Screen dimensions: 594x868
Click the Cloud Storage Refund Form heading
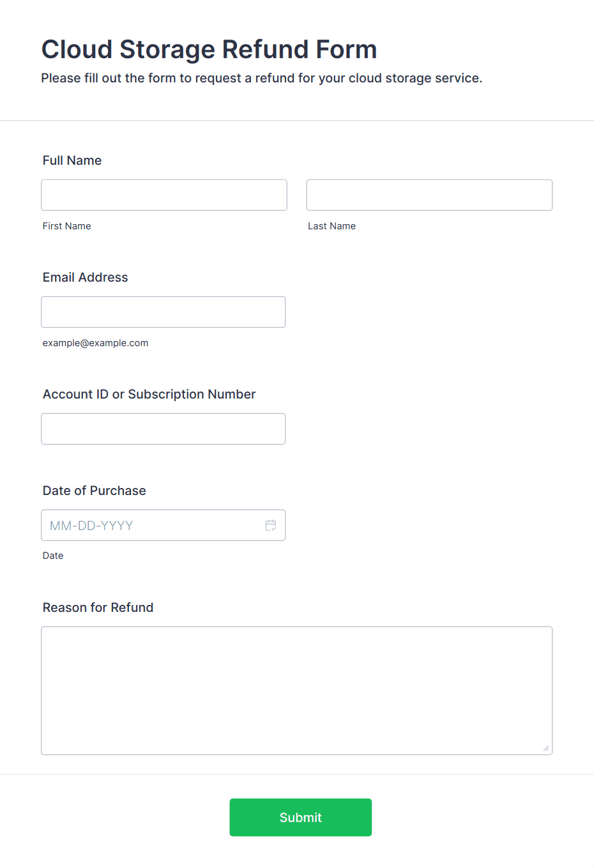coord(209,49)
